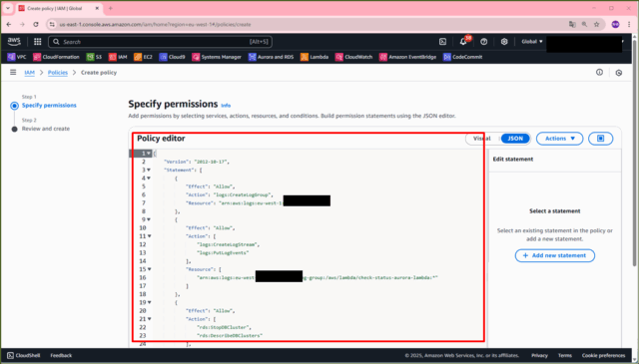Image resolution: width=639 pixels, height=364 pixels.
Task: Open the Info link beside Specify permissions
Action: coord(226,105)
